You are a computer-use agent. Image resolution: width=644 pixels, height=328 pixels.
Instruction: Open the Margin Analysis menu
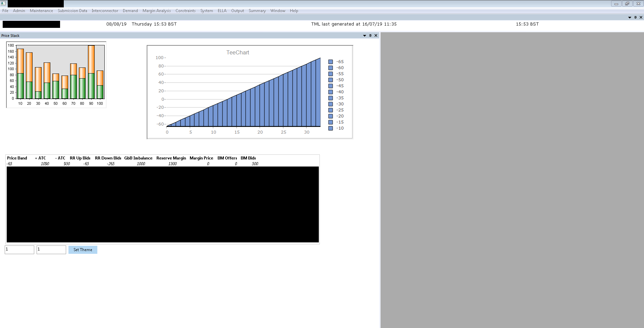156,11
